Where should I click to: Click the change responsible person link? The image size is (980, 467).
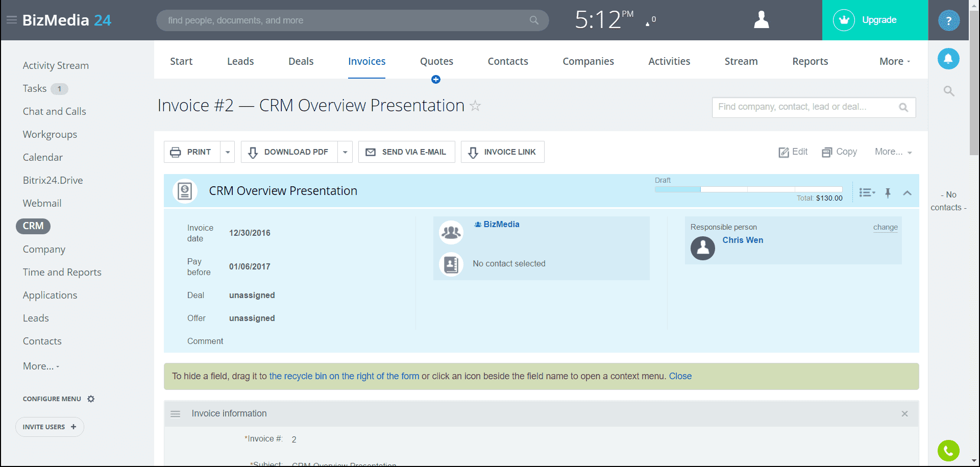pyautogui.click(x=885, y=227)
